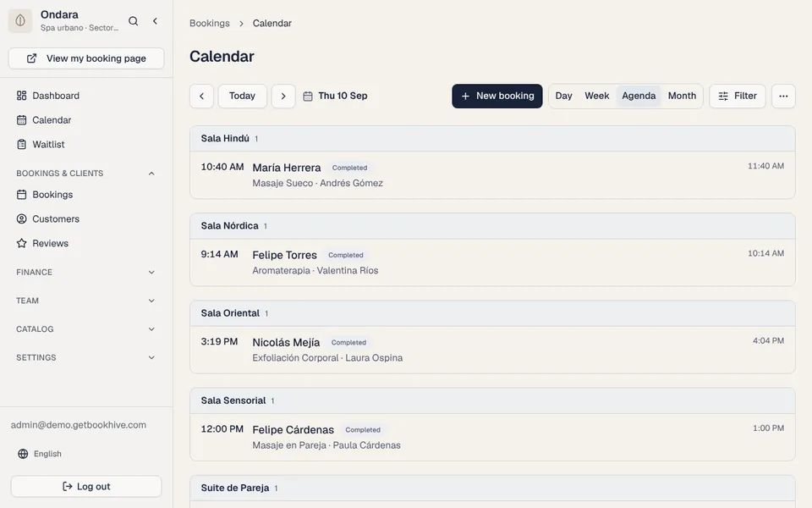
Task: Click the Sala Hindú group header
Action: point(492,138)
